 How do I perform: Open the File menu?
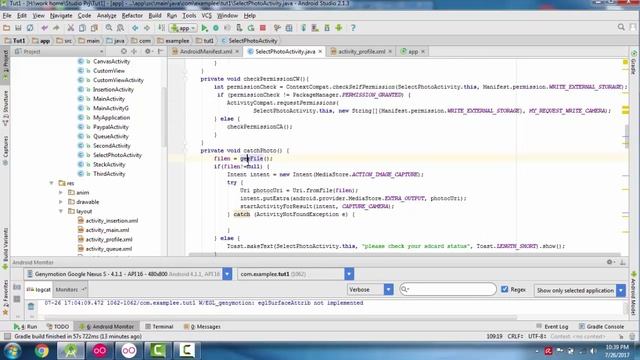coord(7,16)
